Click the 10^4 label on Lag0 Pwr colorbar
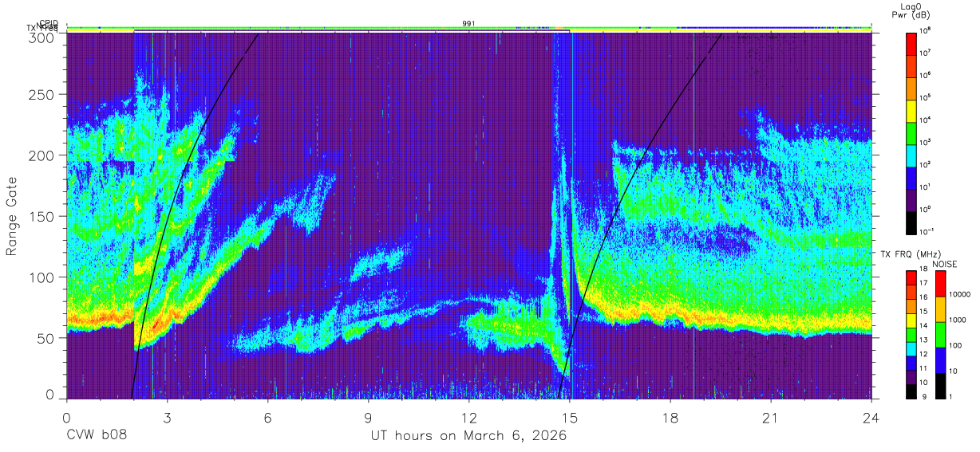980x452 pixels. coord(926,120)
